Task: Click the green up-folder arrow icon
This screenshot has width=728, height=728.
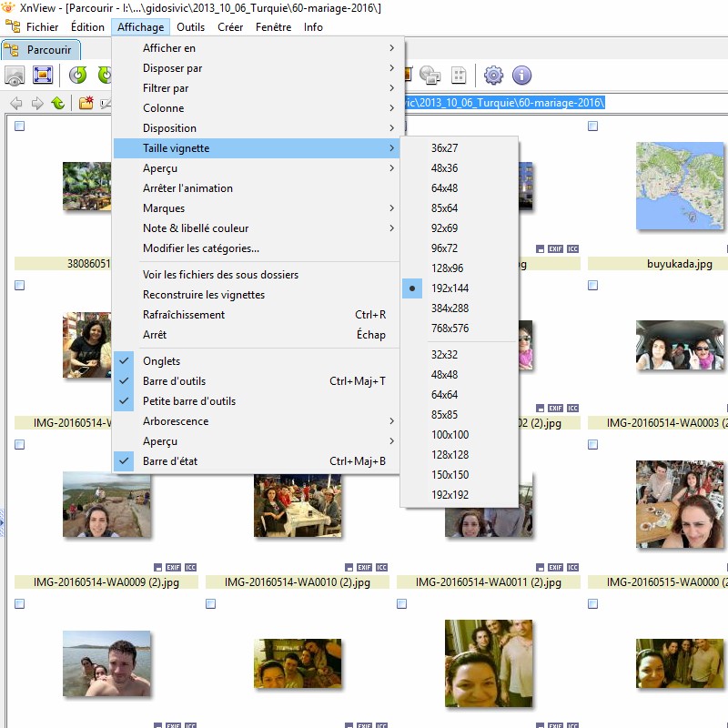Action: pos(58,103)
